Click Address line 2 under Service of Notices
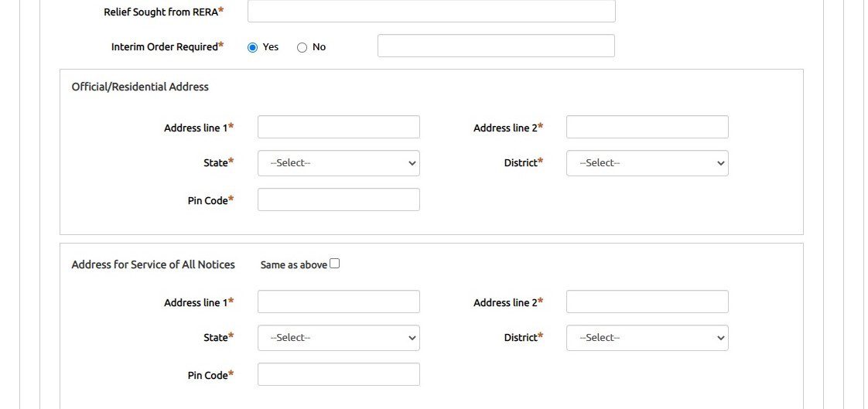The height and width of the screenshot is (409, 868). click(x=647, y=302)
